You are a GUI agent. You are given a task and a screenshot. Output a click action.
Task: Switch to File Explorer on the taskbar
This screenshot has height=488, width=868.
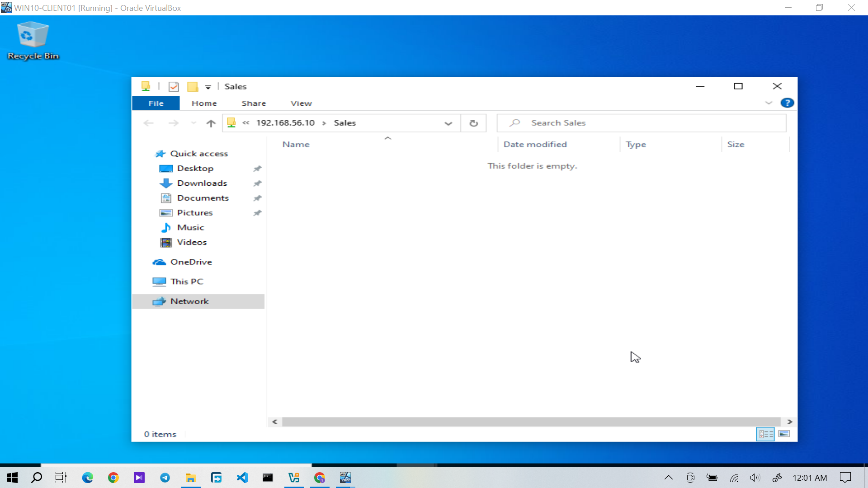click(x=191, y=478)
